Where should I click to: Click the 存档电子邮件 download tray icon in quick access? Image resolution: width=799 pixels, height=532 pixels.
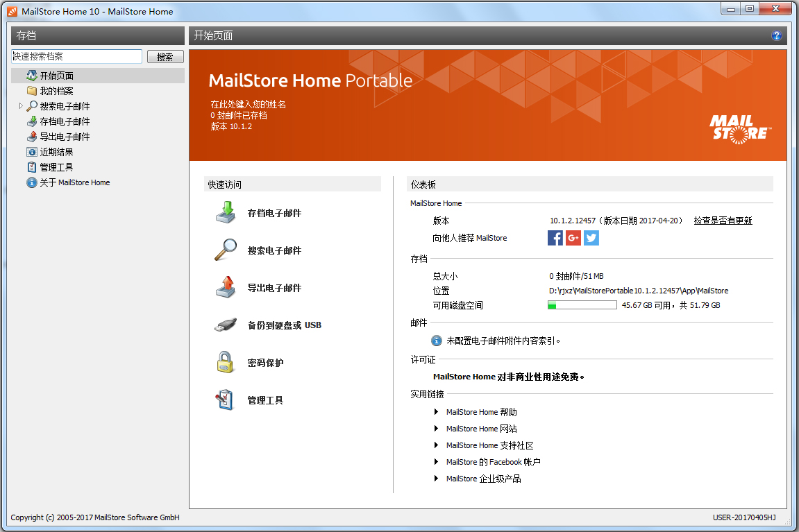point(226,213)
